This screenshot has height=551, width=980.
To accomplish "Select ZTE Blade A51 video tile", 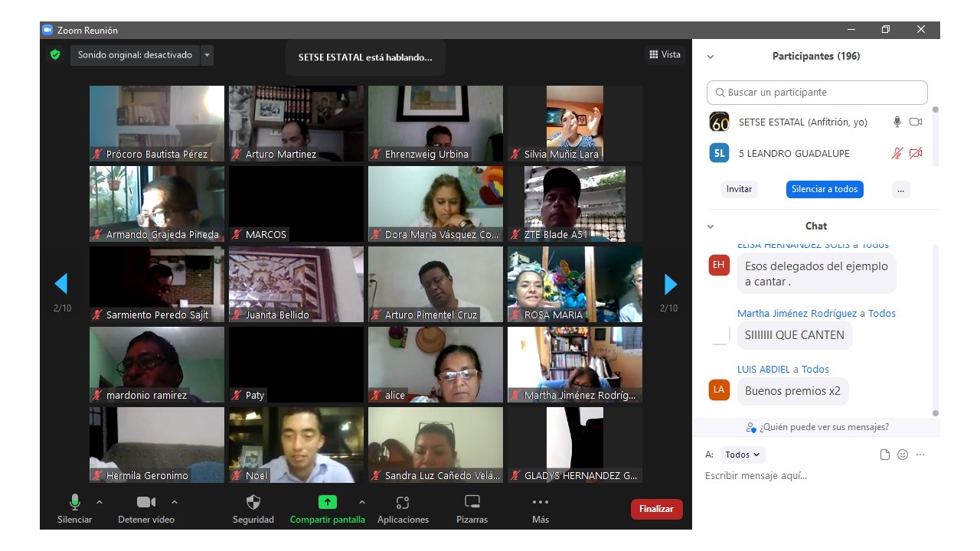I will (575, 204).
